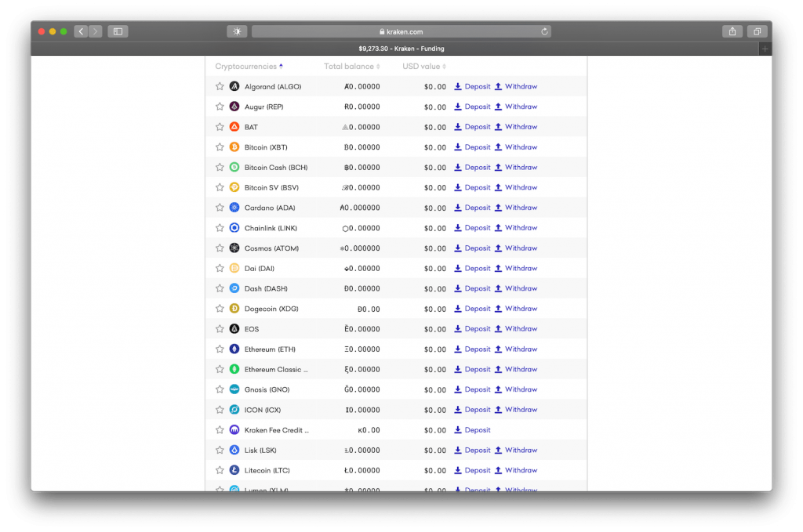The width and height of the screenshot is (803, 532).
Task: Show the Safari tab overview
Action: tap(757, 31)
